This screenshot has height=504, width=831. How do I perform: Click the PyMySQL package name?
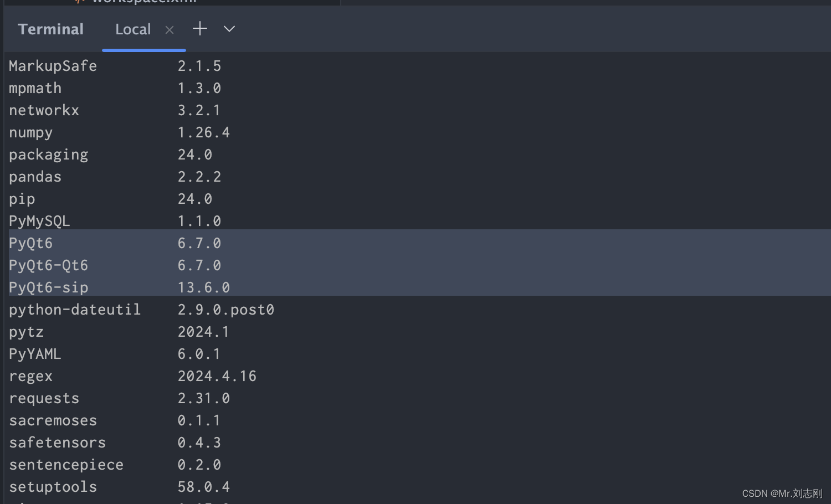[x=39, y=222]
